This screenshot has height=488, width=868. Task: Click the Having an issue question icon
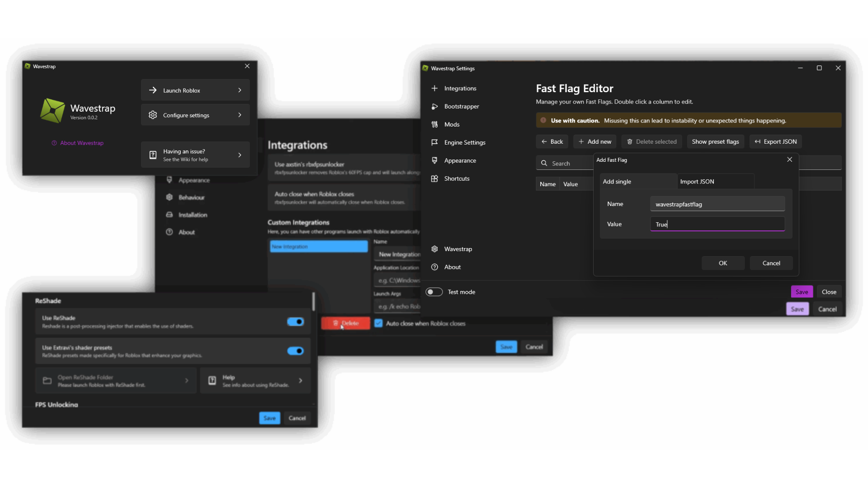click(x=153, y=155)
